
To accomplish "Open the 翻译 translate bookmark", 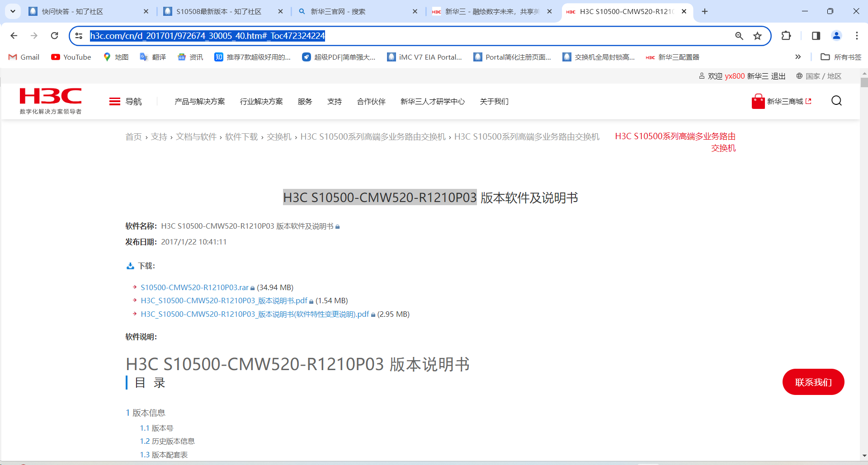I will click(153, 57).
